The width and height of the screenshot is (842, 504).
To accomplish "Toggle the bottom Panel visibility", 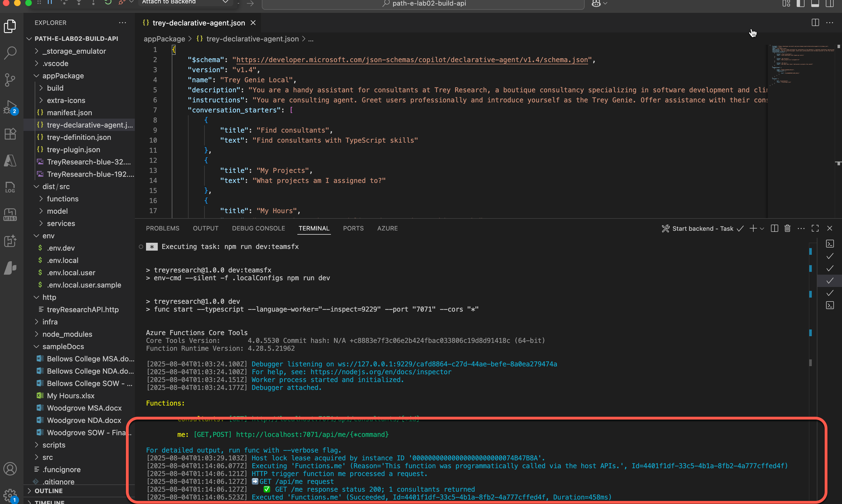I will (815, 3).
